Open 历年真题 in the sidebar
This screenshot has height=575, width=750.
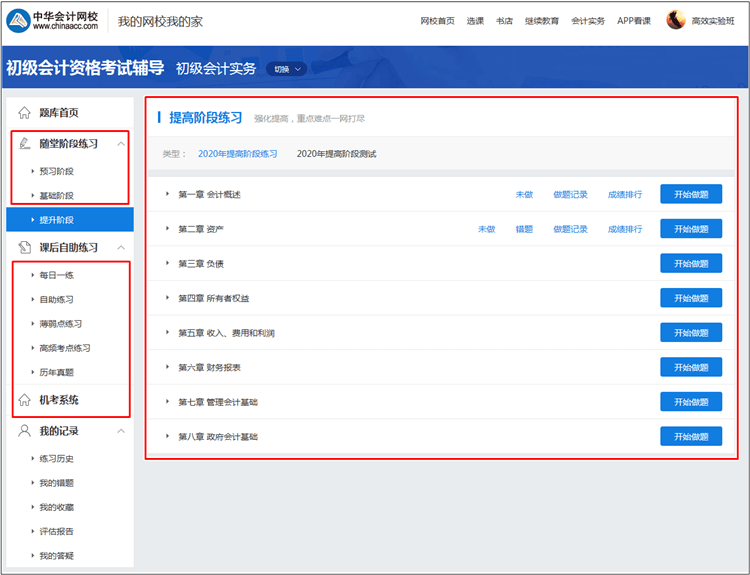56,372
